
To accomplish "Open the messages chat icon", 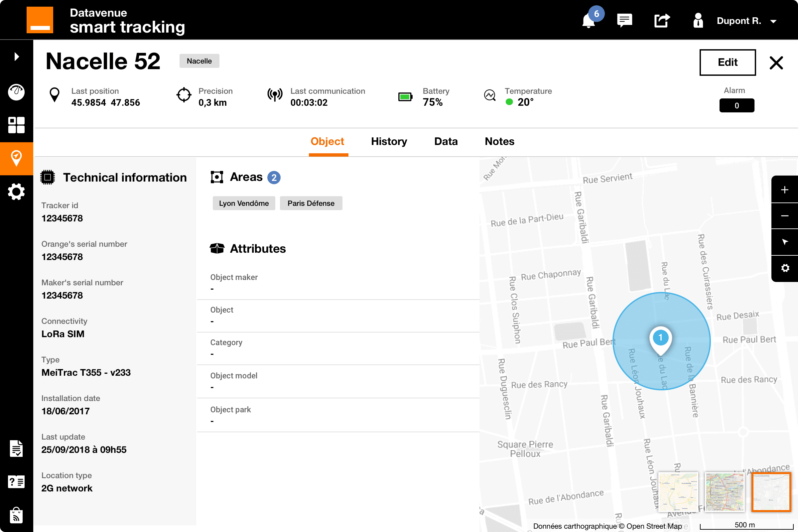I will 624,20.
